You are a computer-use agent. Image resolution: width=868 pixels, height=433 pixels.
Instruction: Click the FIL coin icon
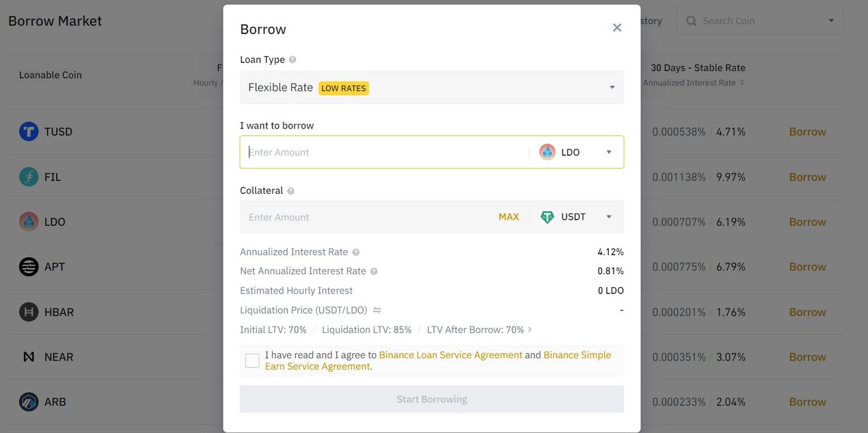28,177
